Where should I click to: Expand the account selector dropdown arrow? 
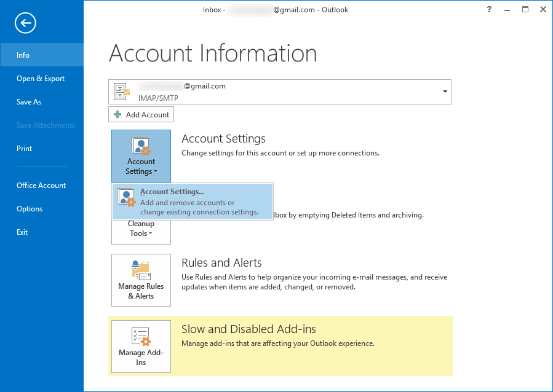point(445,92)
